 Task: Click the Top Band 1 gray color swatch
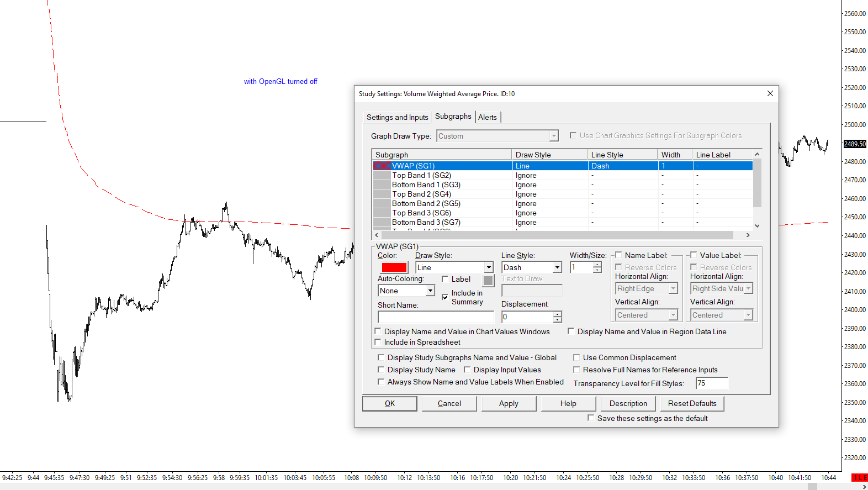tap(382, 175)
